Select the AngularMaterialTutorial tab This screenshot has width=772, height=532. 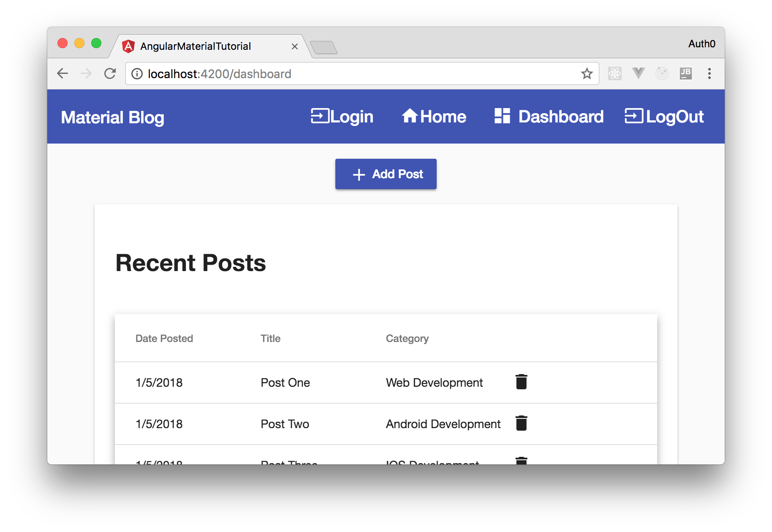click(210, 46)
